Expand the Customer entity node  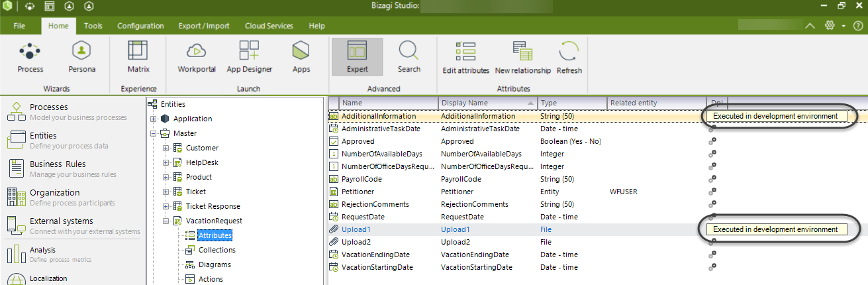click(166, 148)
